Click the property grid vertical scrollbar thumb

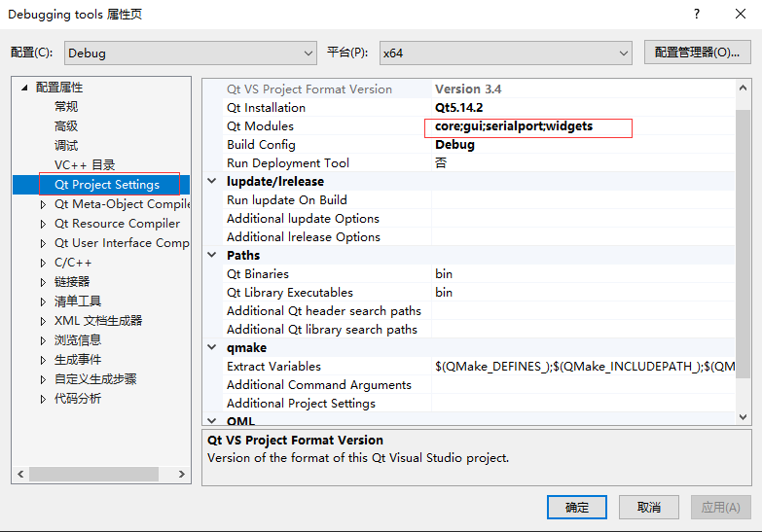743,243
